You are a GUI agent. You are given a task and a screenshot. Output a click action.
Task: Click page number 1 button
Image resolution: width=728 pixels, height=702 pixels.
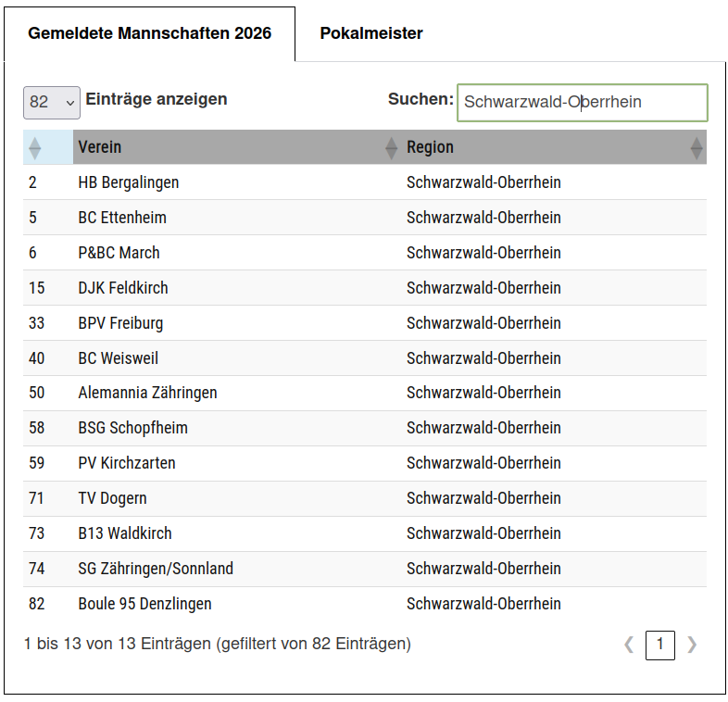click(x=660, y=645)
